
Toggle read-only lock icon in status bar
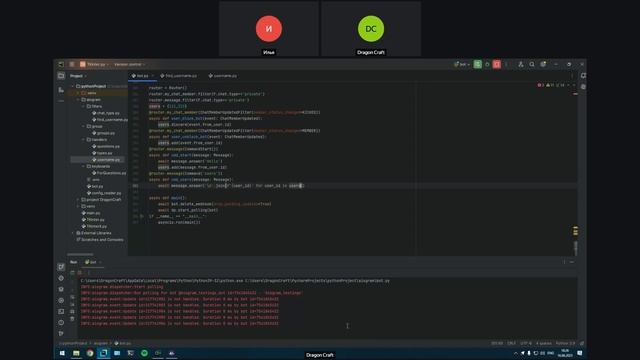[x=582, y=343]
